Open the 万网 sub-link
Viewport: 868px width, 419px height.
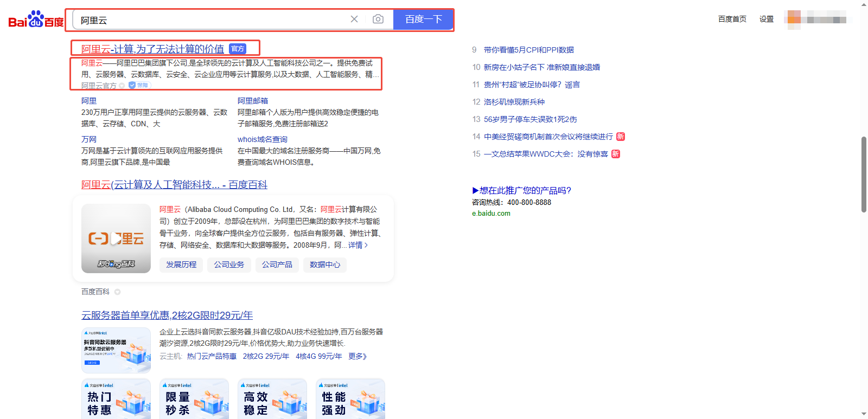[x=89, y=139]
